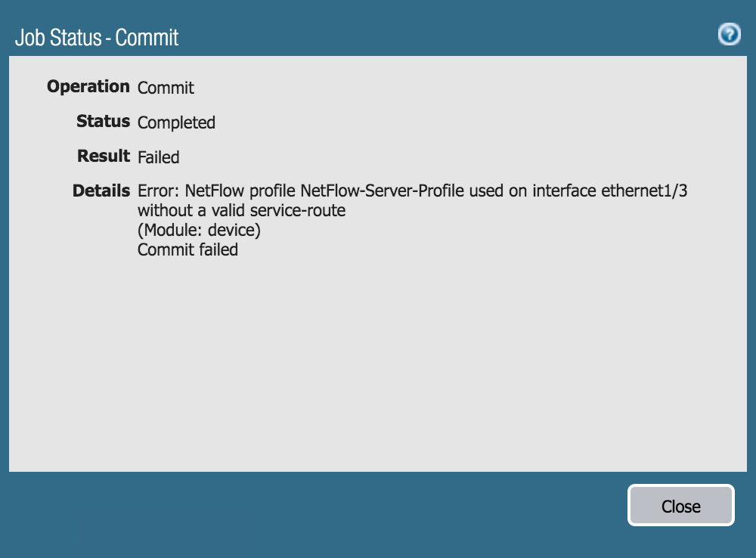
Task: Select the "Completed" status value
Action: (176, 123)
